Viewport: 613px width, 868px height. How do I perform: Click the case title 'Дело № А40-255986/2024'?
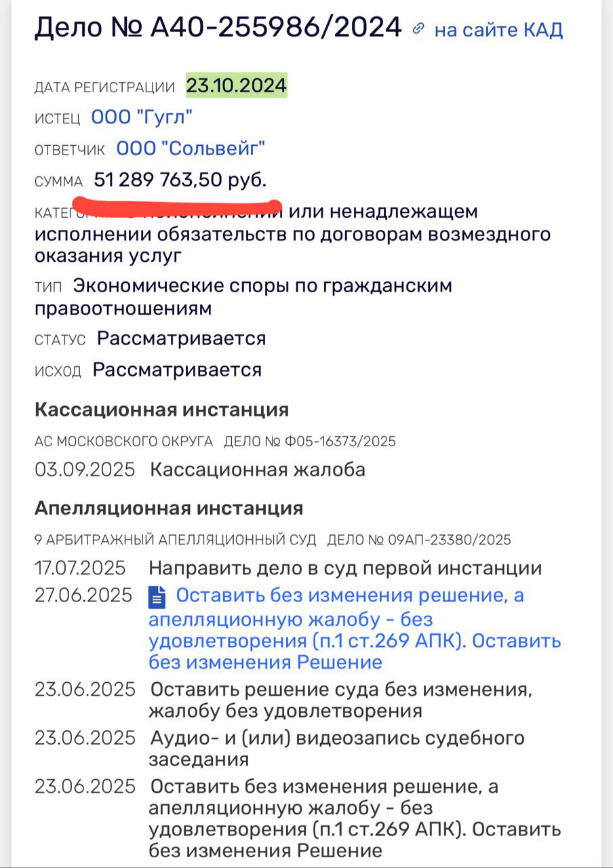(218, 28)
